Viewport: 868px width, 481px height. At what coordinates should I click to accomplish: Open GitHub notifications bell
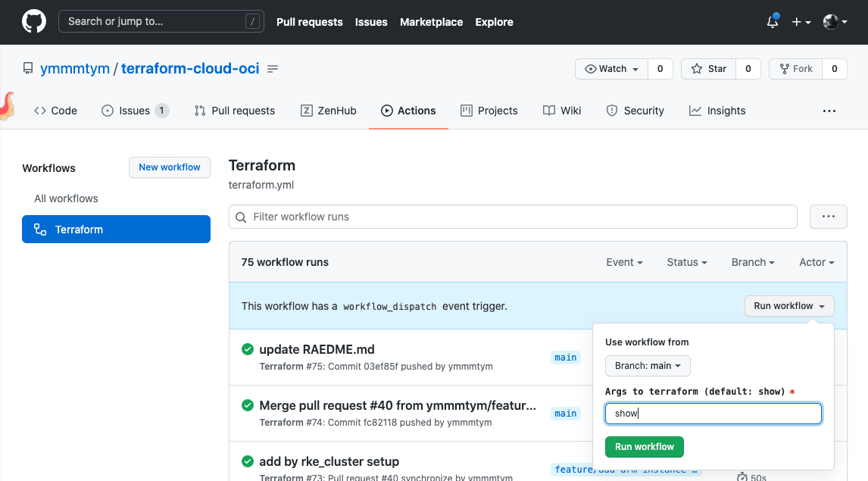pos(772,22)
